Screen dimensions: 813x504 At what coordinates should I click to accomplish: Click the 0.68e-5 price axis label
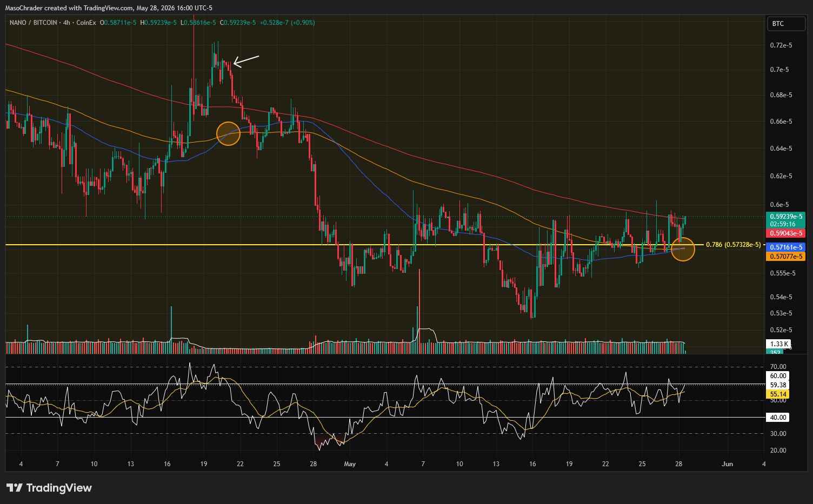[x=781, y=95]
